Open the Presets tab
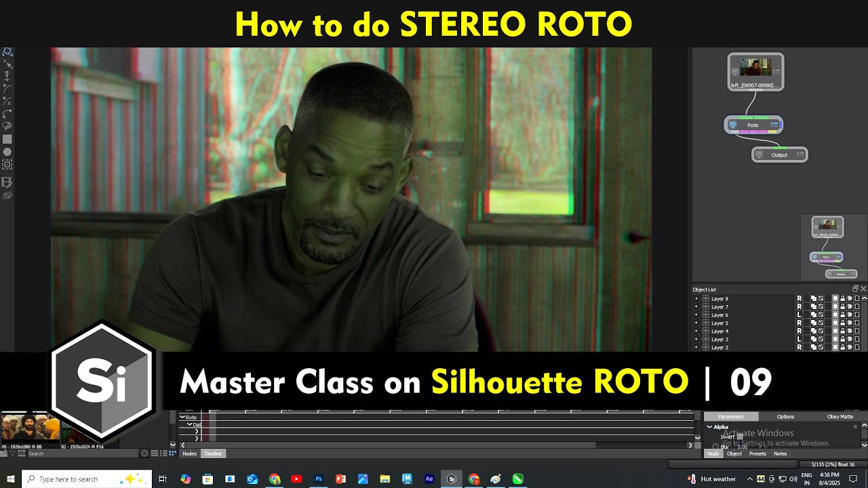The image size is (868, 488). point(757,453)
